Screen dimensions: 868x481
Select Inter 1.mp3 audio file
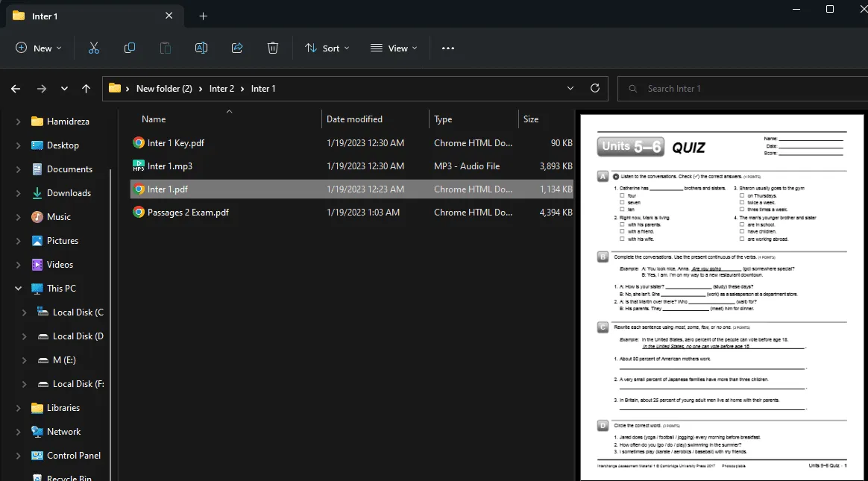170,166
